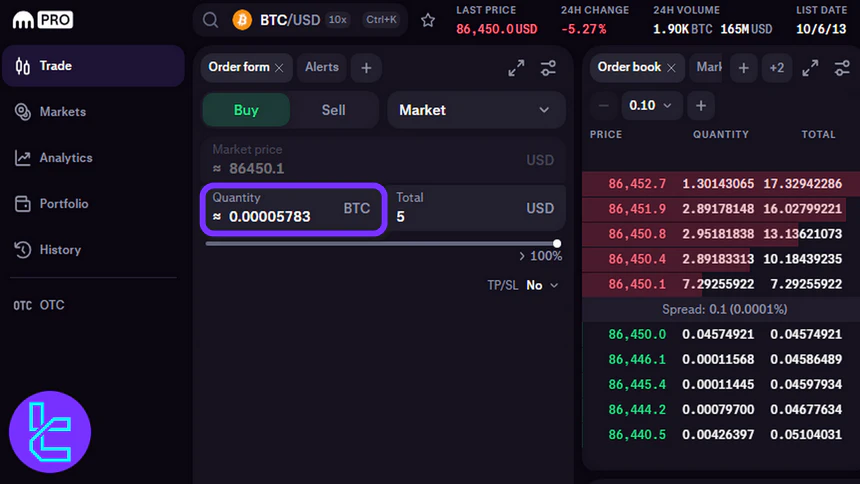Screen dimensions: 860x484
Task: Select the Buy side toggle
Action: tap(246, 110)
